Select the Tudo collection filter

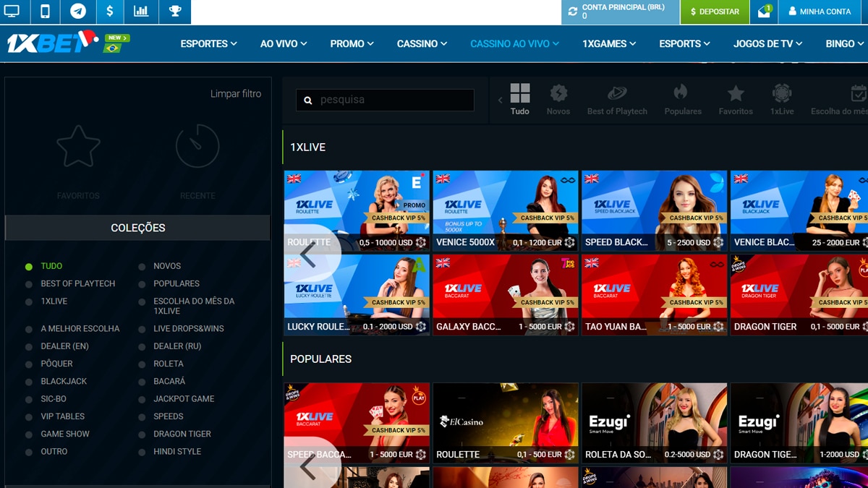point(51,266)
